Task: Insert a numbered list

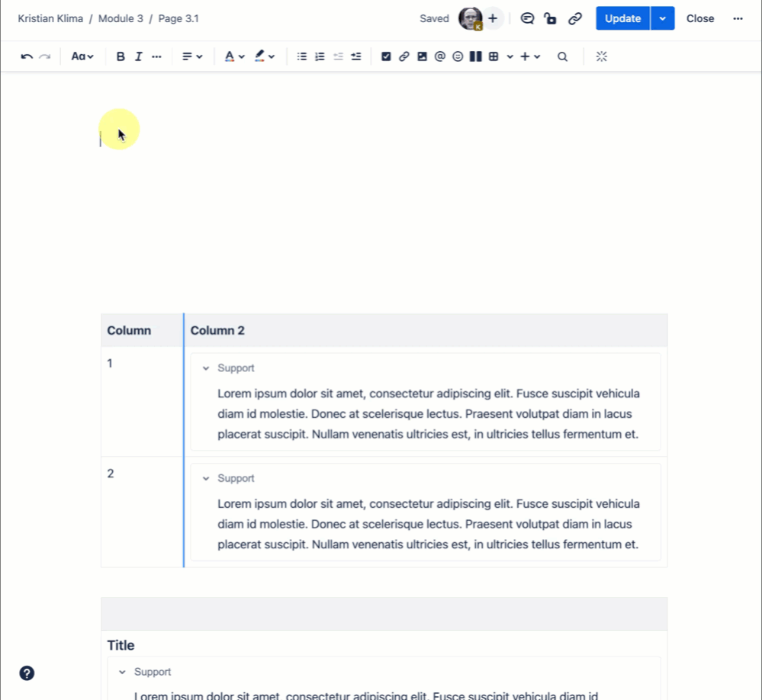Action: tap(320, 57)
